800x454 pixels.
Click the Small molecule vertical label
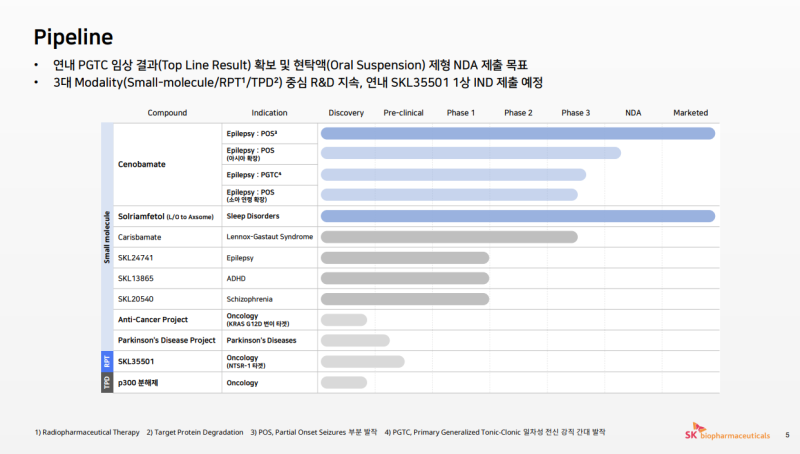[107, 237]
